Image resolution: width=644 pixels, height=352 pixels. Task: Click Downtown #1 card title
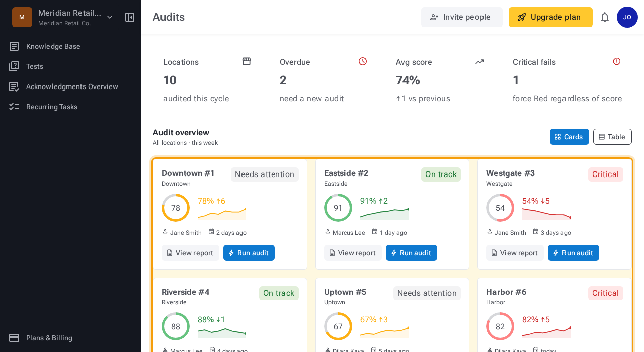coord(188,173)
